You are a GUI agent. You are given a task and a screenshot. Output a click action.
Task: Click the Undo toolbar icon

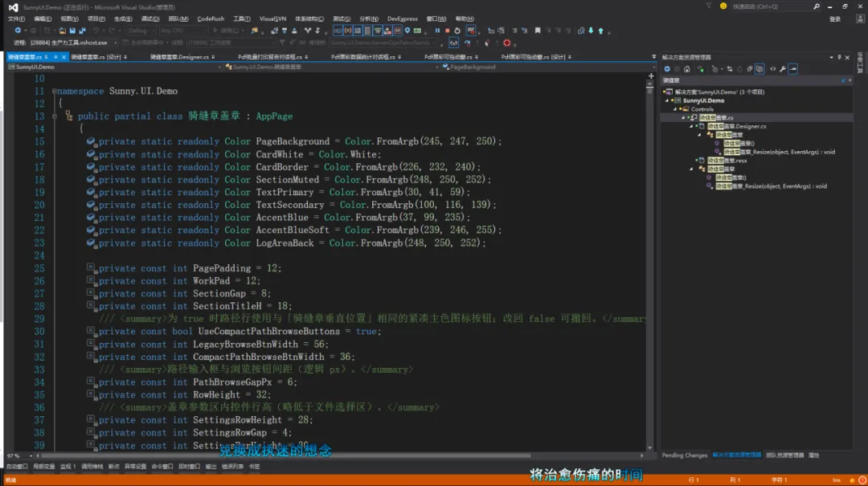[96, 31]
